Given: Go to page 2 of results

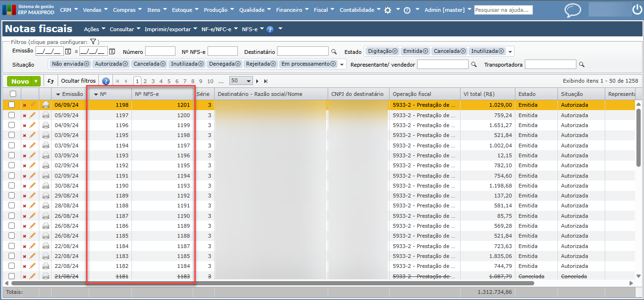Looking at the screenshot, I should pos(145,81).
